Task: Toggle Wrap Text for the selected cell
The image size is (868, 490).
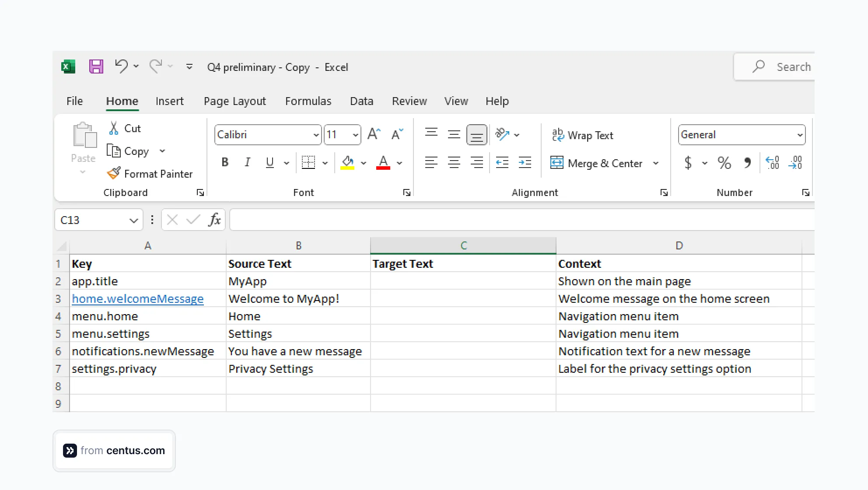Action: [582, 135]
